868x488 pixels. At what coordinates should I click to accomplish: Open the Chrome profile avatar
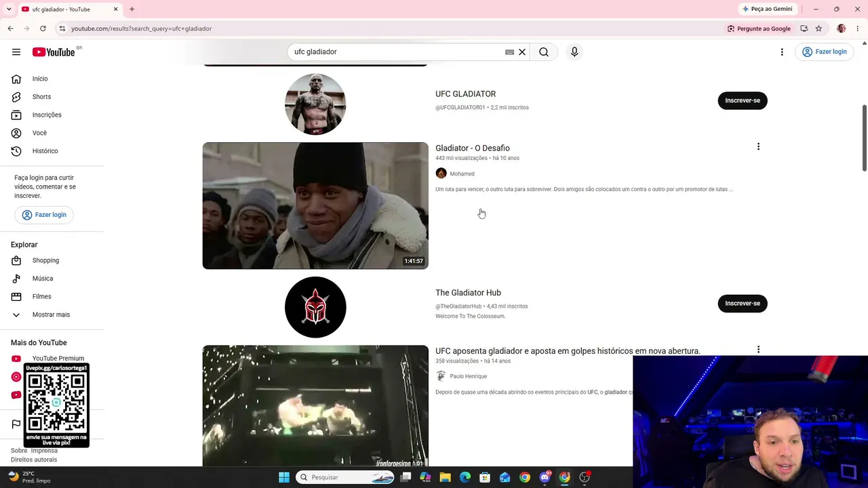(x=842, y=28)
